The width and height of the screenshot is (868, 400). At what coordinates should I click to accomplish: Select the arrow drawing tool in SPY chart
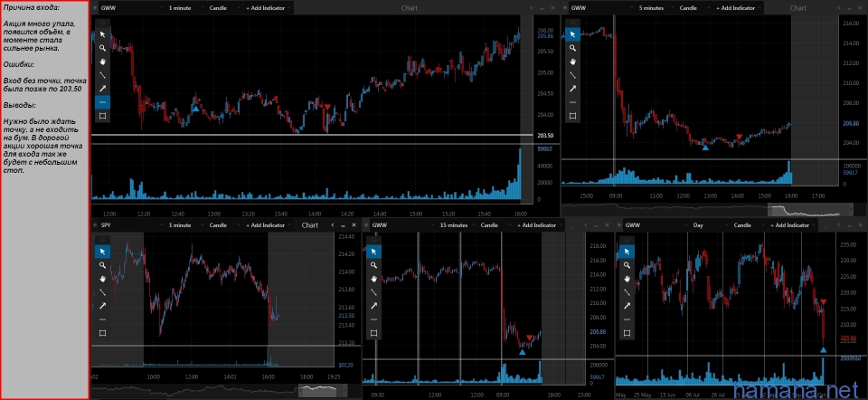(x=102, y=306)
